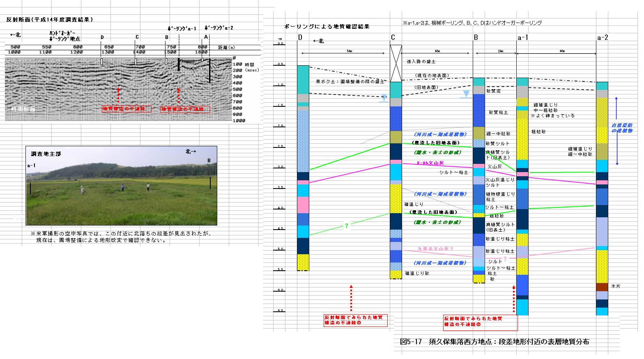Click the red dashed arrow above discontinuity ① label
Screen dimensions: 644x359
(351, 298)
